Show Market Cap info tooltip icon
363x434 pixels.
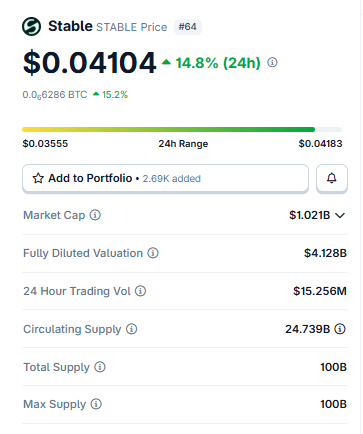click(x=95, y=215)
